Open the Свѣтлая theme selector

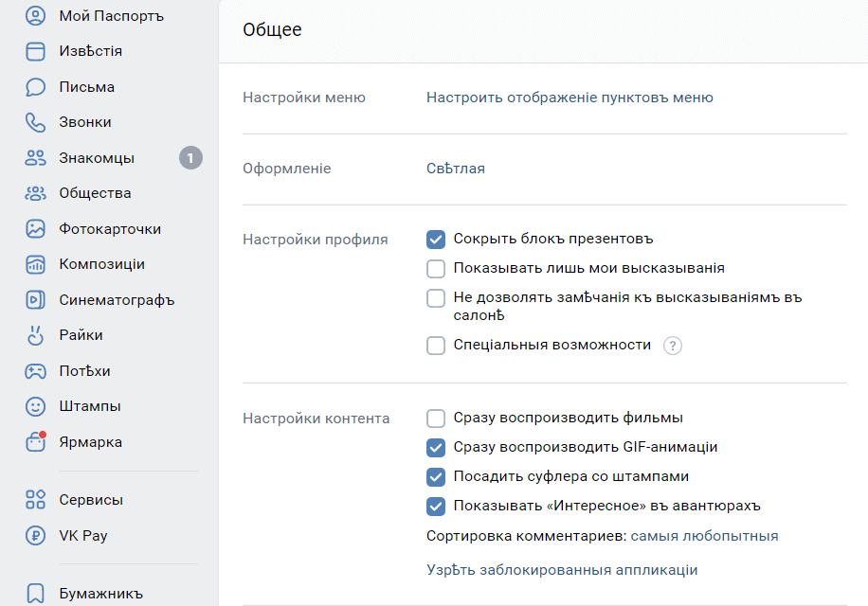coord(456,169)
